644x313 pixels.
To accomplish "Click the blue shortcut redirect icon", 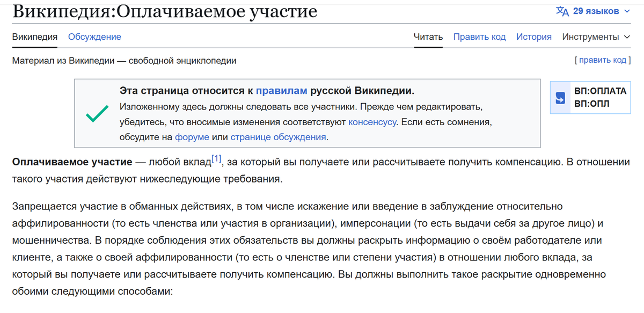I will point(560,98).
